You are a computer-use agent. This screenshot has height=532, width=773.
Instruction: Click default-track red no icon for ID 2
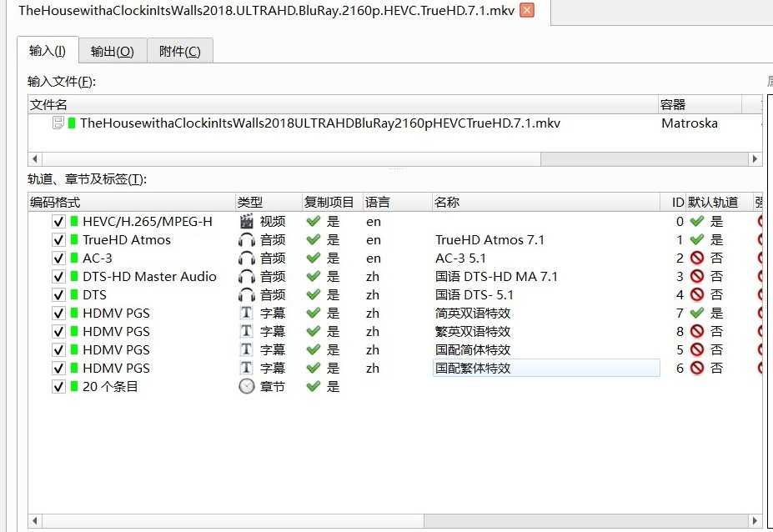[x=696, y=258]
